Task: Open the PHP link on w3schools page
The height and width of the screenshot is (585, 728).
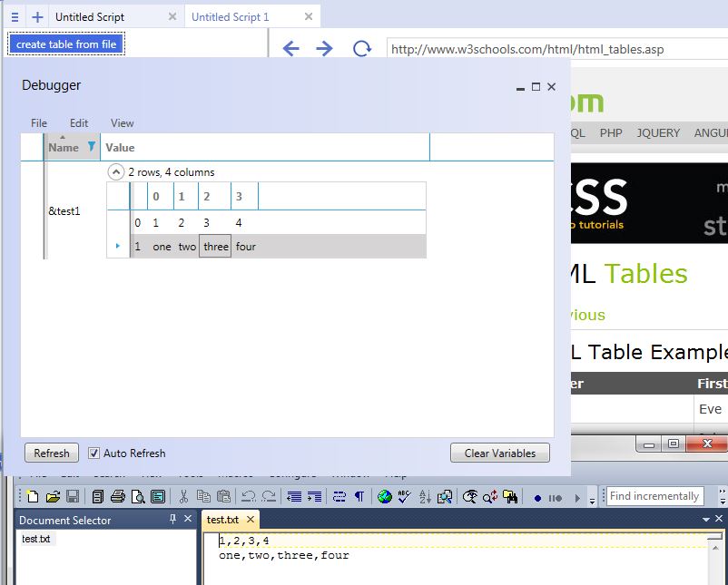Action: point(611,133)
